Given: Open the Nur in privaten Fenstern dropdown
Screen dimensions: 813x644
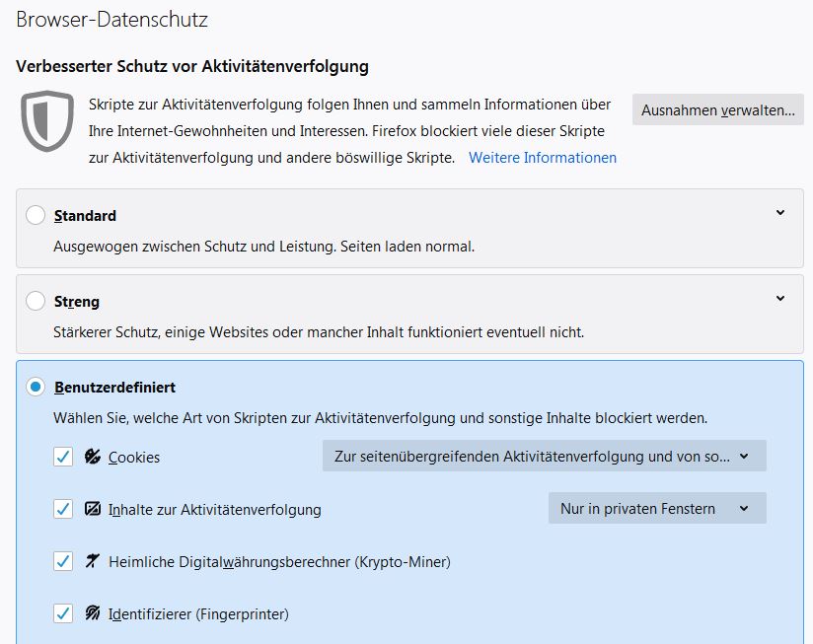Looking at the screenshot, I should pyautogui.click(x=656, y=508).
